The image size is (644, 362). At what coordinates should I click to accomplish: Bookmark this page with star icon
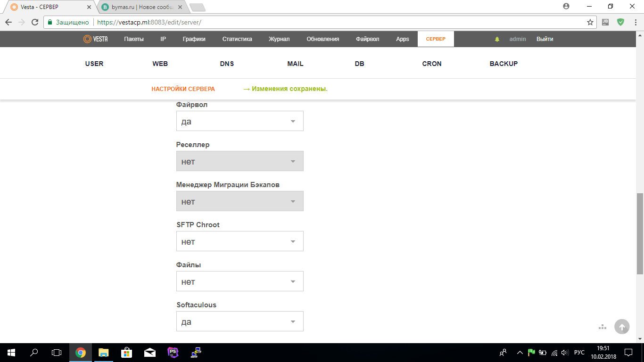(x=590, y=22)
